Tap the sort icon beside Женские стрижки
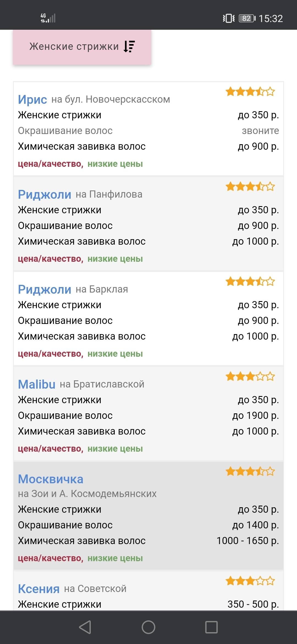 point(129,47)
